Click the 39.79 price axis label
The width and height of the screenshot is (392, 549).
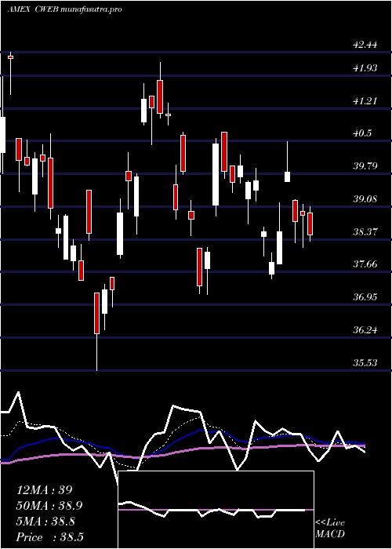[x=366, y=166]
